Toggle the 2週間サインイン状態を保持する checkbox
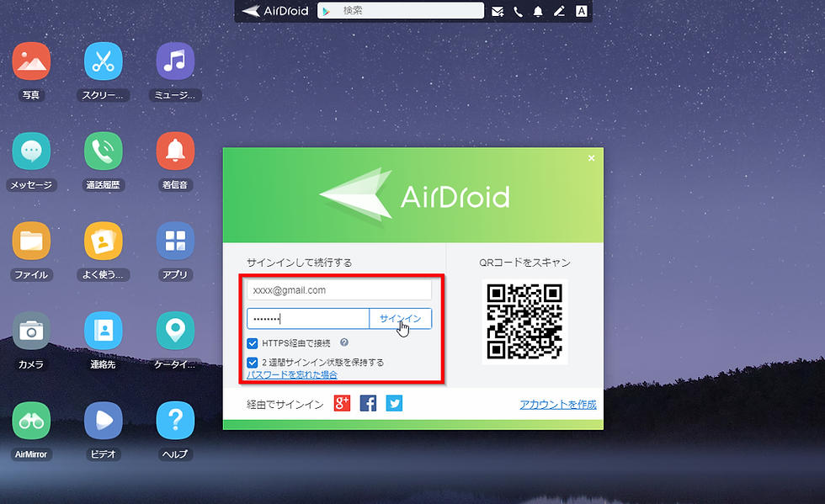This screenshot has height=504, width=825. pyautogui.click(x=253, y=363)
